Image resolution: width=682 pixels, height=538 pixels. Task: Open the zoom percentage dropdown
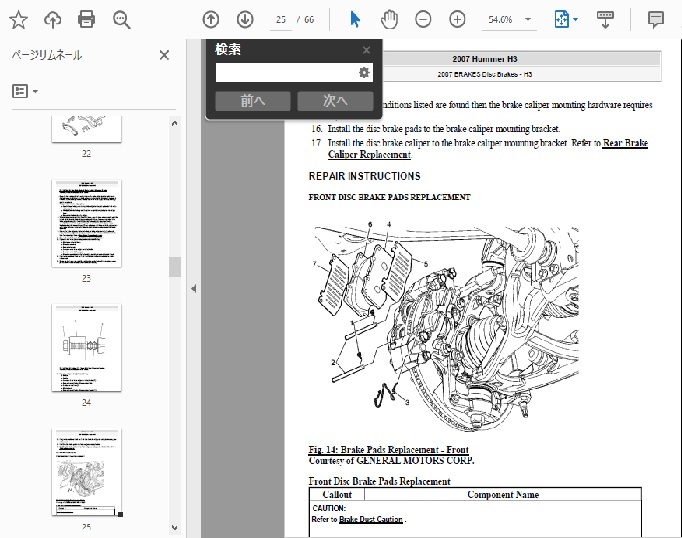528,19
